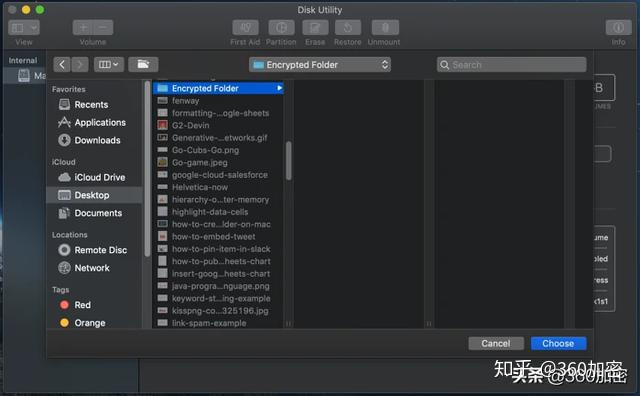
Task: Click hierarchy-o...ter-memory file icon
Action: click(x=163, y=199)
